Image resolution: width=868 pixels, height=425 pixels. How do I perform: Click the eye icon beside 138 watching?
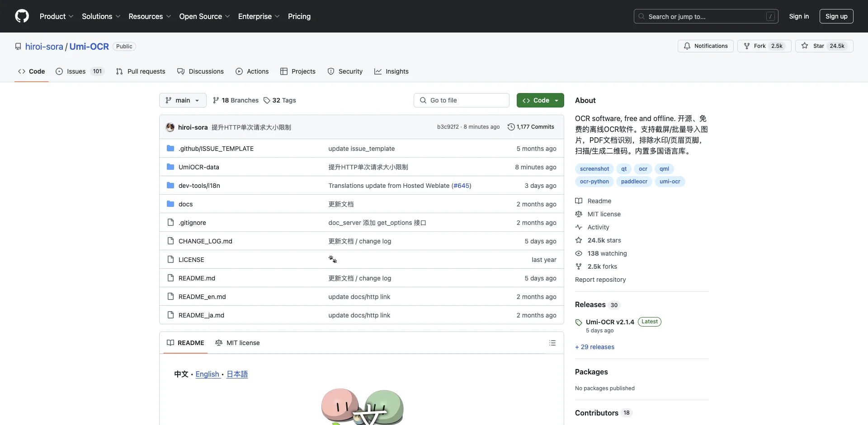click(579, 253)
